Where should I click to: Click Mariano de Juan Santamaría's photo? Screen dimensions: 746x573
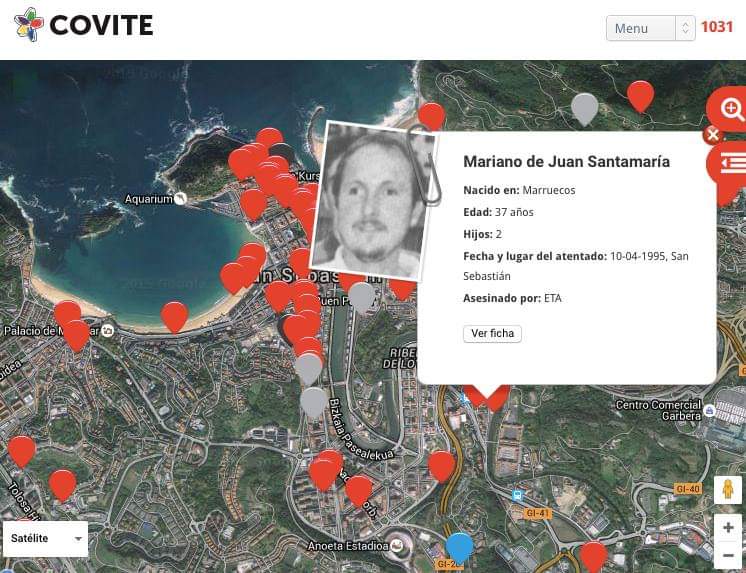pos(372,201)
